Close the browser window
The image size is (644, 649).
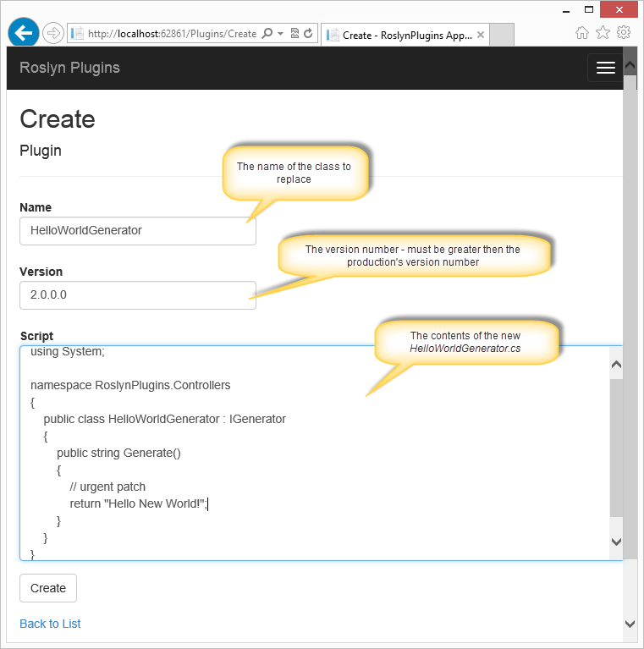click(619, 9)
